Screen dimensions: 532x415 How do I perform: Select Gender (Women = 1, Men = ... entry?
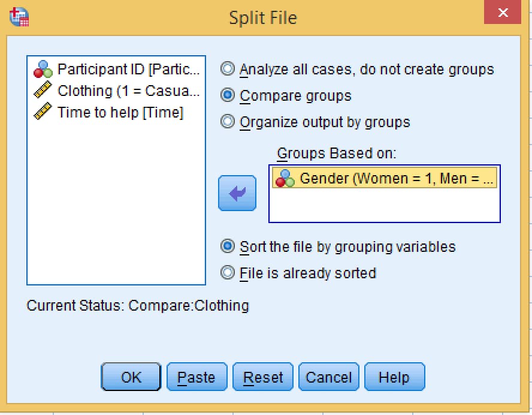[385, 178]
